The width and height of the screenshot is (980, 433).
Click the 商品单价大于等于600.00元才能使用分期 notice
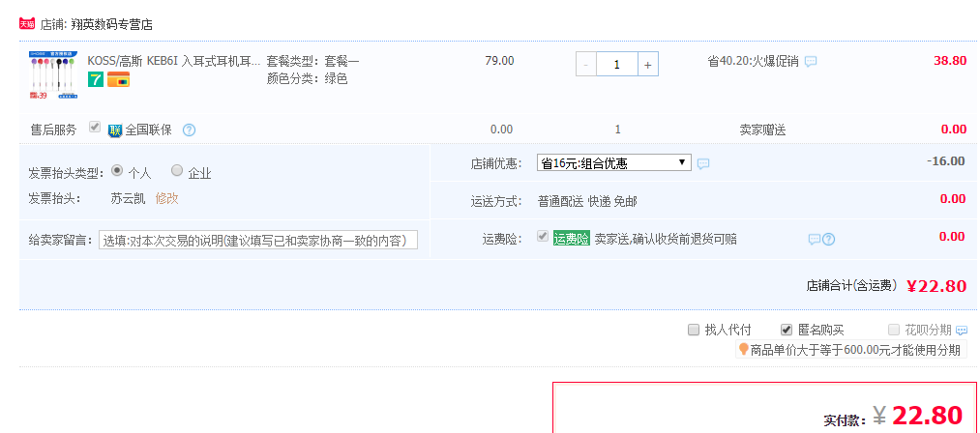pyautogui.click(x=855, y=349)
